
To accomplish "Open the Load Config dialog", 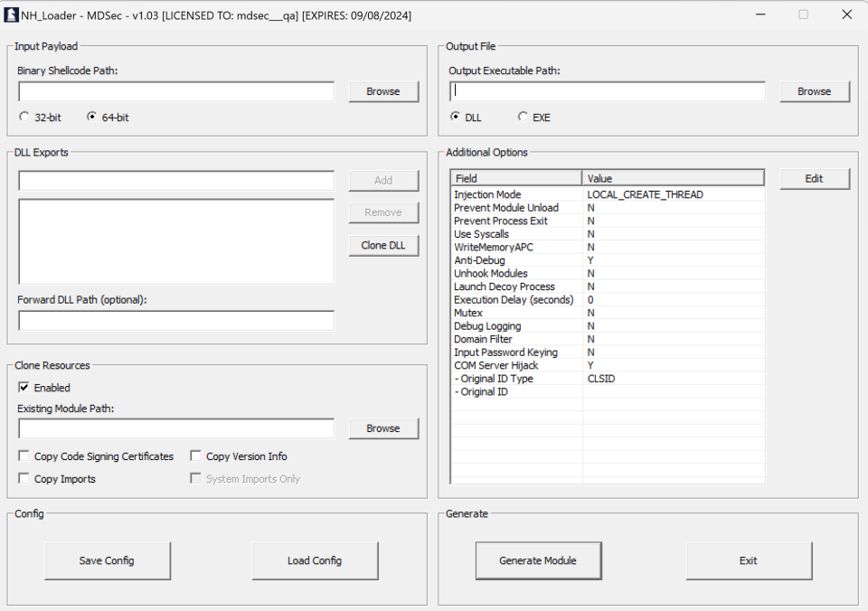I will click(x=315, y=560).
